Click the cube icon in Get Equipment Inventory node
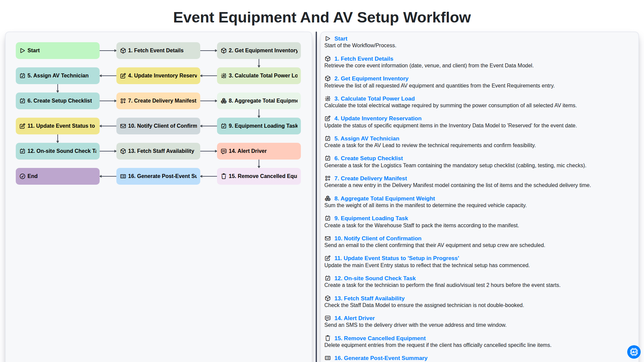The image size is (644, 362). click(224, 51)
